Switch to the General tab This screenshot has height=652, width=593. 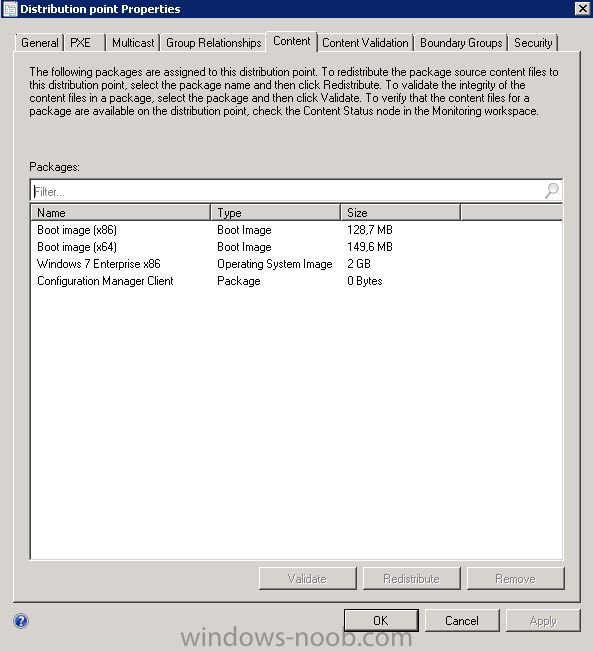pyautogui.click(x=40, y=43)
